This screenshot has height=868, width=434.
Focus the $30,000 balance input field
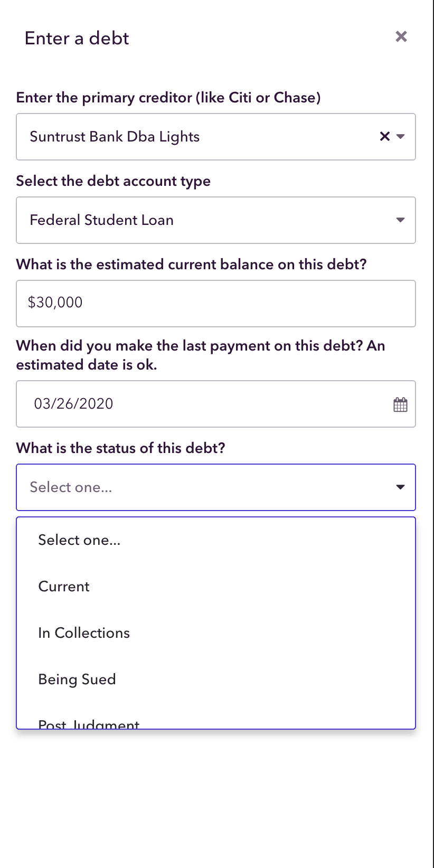[x=216, y=304]
